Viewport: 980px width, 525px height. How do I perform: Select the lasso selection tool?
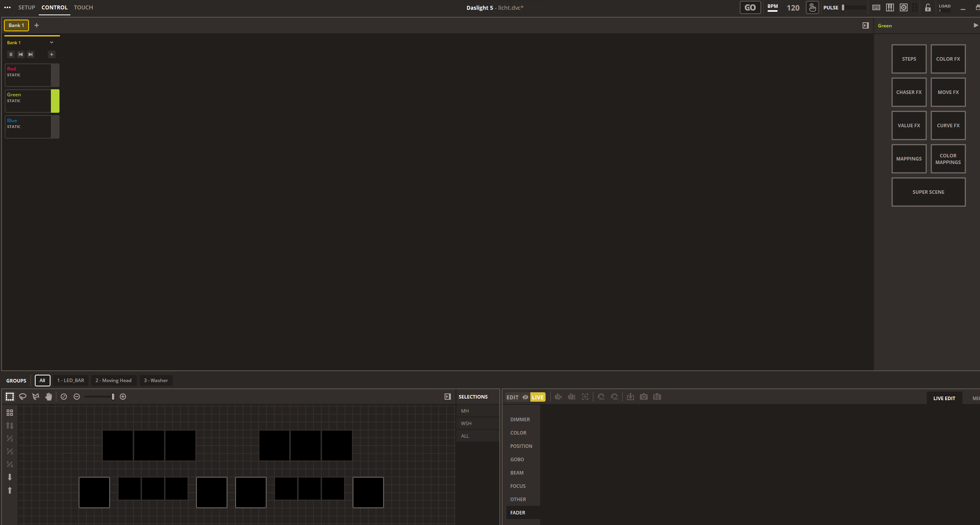[23, 397]
